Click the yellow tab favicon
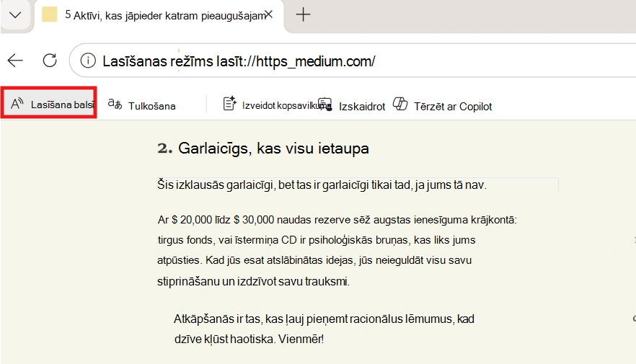Screen dimensions: 636x364 [x=50, y=14]
